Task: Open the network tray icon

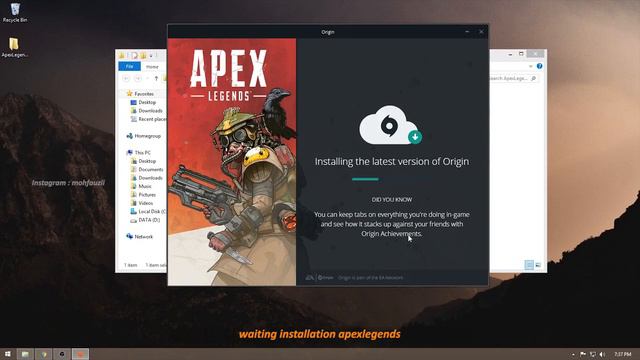Action: 593,354
